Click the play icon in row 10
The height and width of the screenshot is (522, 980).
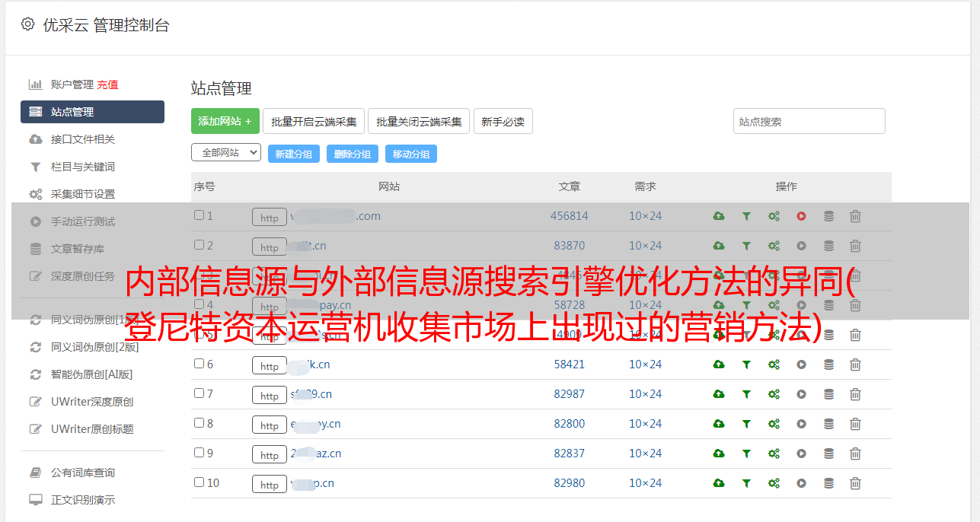pos(801,483)
